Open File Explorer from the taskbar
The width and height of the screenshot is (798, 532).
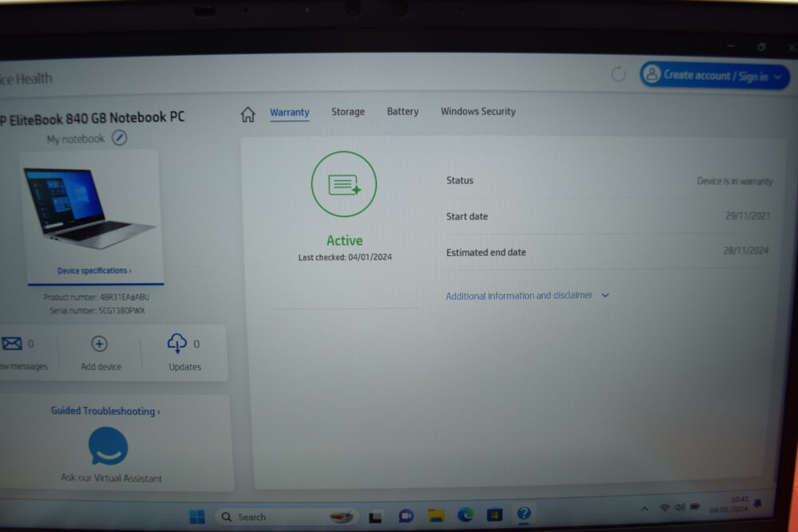coord(437,516)
